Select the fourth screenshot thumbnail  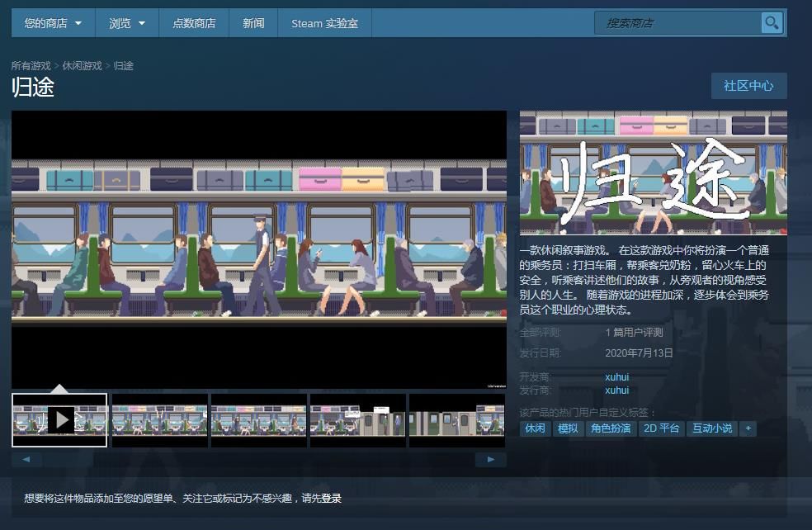[358, 419]
